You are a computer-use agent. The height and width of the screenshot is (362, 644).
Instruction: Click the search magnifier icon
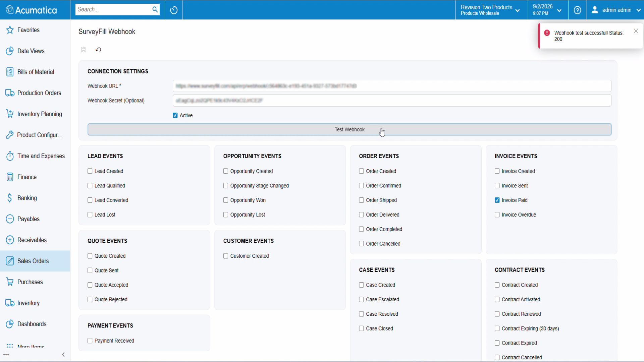click(x=155, y=9)
